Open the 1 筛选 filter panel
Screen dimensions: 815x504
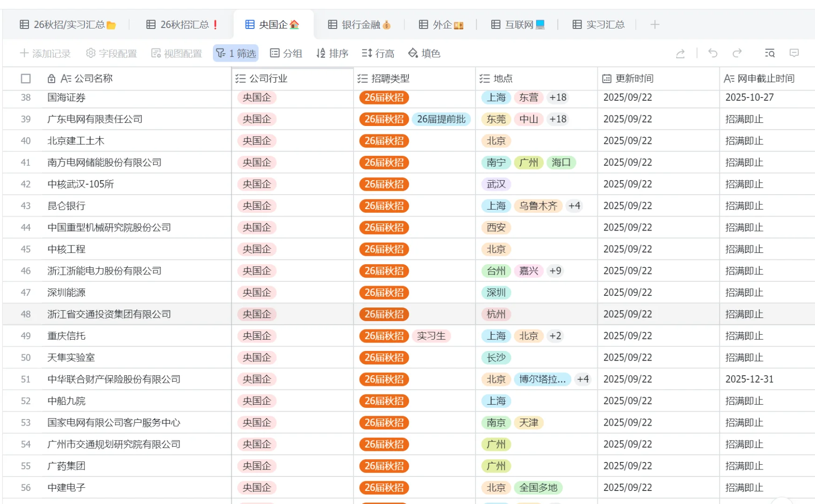pyautogui.click(x=236, y=54)
